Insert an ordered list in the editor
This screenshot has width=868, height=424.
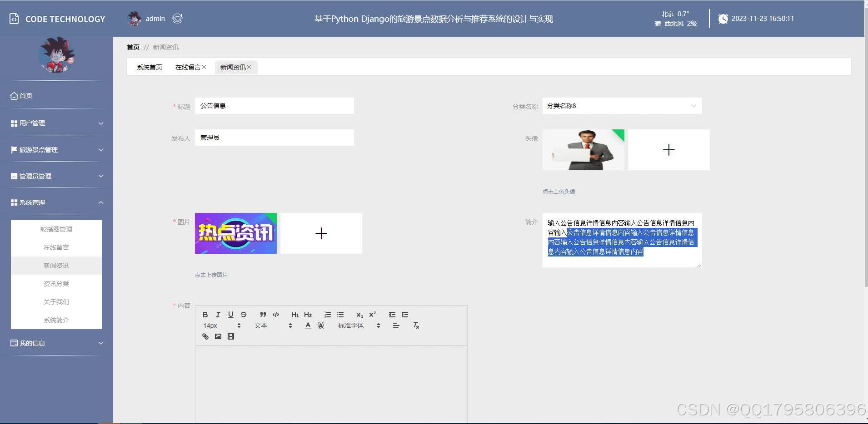pyautogui.click(x=327, y=314)
